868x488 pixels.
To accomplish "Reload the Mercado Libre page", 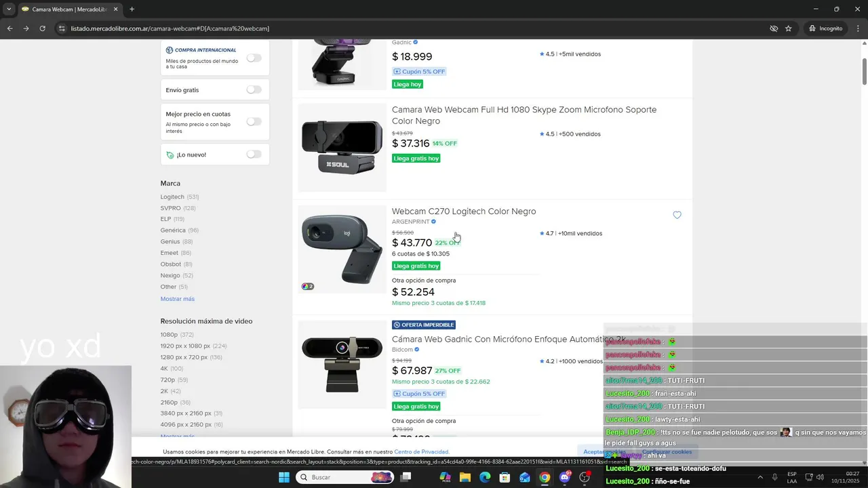I will 42,28.
